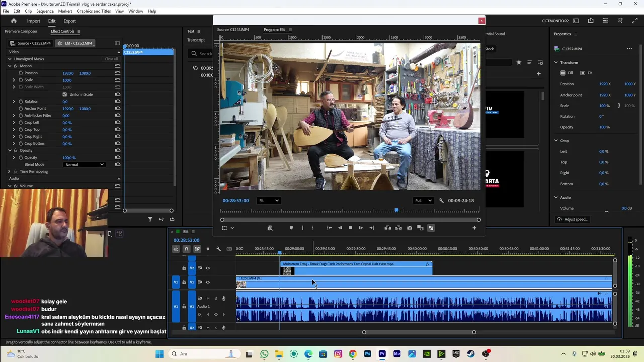Open Program monitor wrench settings
The height and width of the screenshot is (362, 644).
[441, 201]
